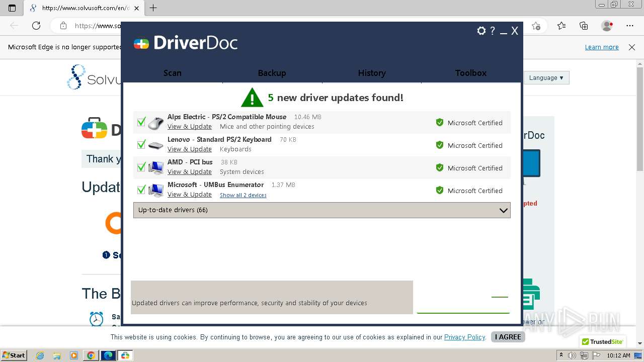Click Show all 2 devices link
This screenshot has height=362, width=644.
tap(243, 195)
